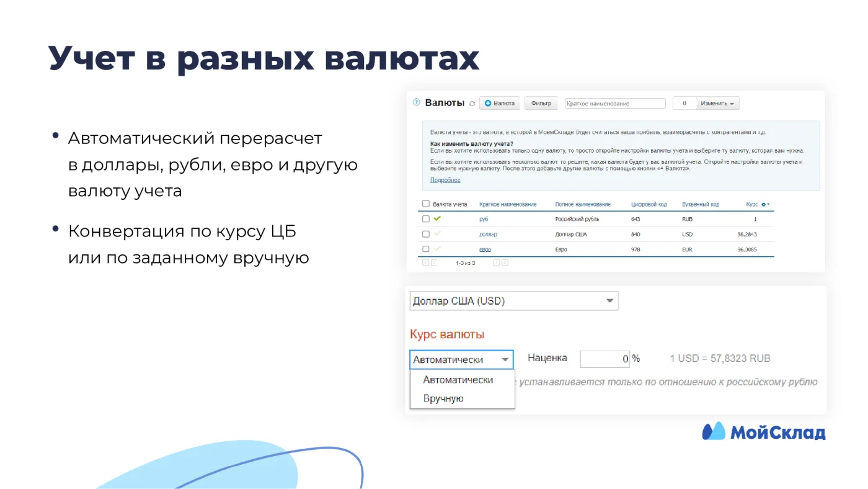Screen dimensions: 868x489
Task: Click the Российский рубль cell
Action: 577,219
